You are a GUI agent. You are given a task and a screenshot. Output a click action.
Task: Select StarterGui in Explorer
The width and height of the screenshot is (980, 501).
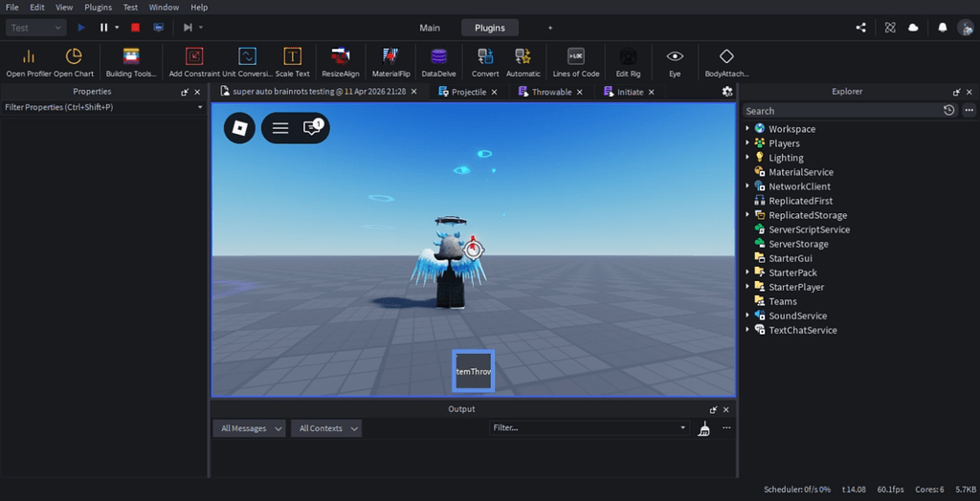[790, 258]
